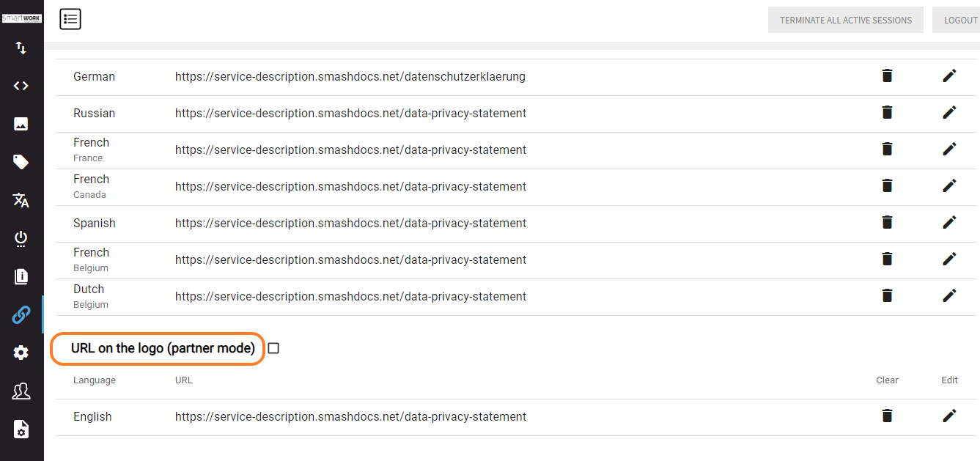Edit the Dutch Belgium URL entry
The height and width of the screenshot is (461, 980).
[x=949, y=295]
